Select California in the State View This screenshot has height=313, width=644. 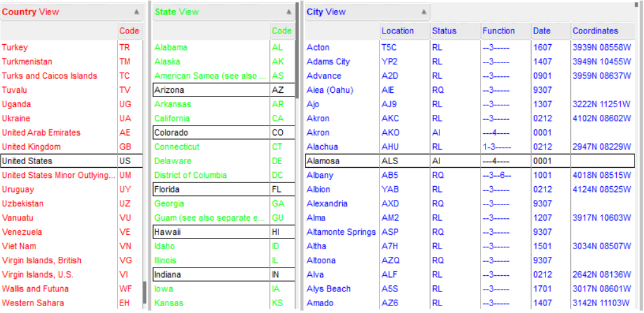click(x=224, y=118)
